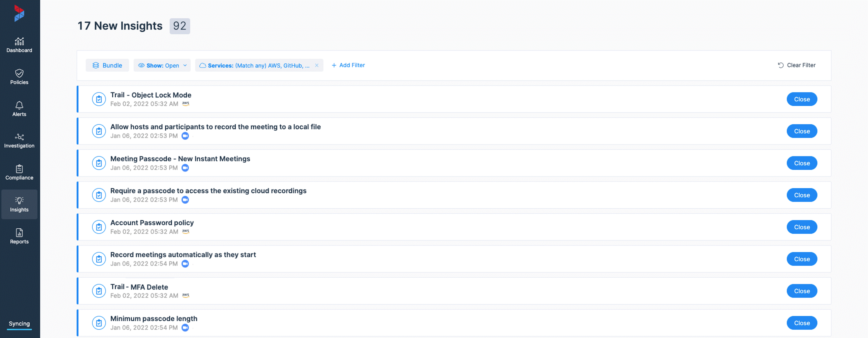
Task: Select the Insights sidebar tab
Action: tap(19, 204)
